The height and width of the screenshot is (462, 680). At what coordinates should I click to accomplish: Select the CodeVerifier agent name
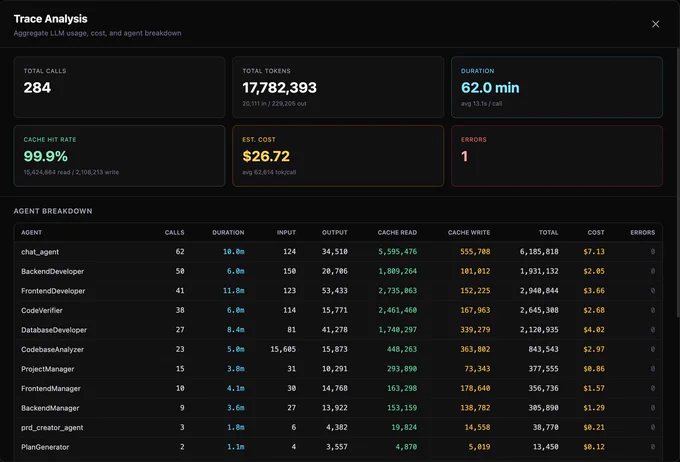42,310
